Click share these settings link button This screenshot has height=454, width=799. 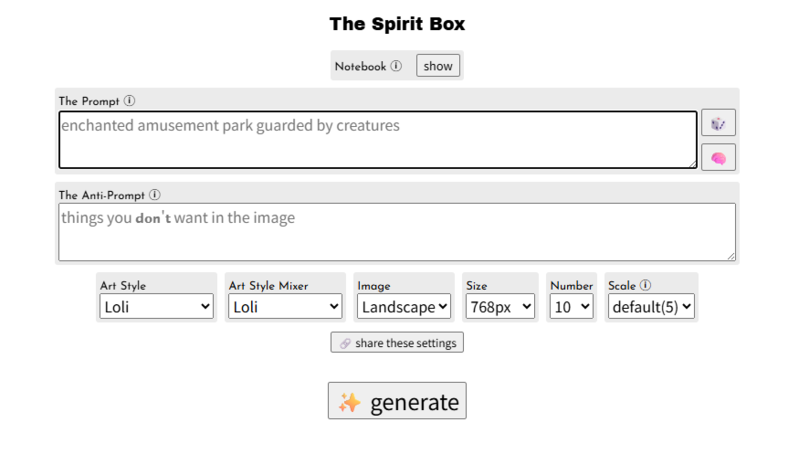pyautogui.click(x=397, y=343)
